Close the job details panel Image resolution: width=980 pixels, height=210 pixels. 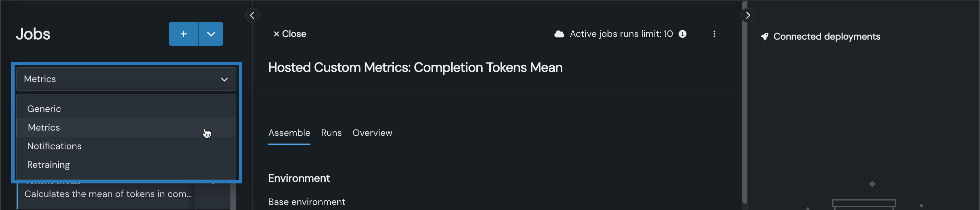pyautogui.click(x=289, y=34)
